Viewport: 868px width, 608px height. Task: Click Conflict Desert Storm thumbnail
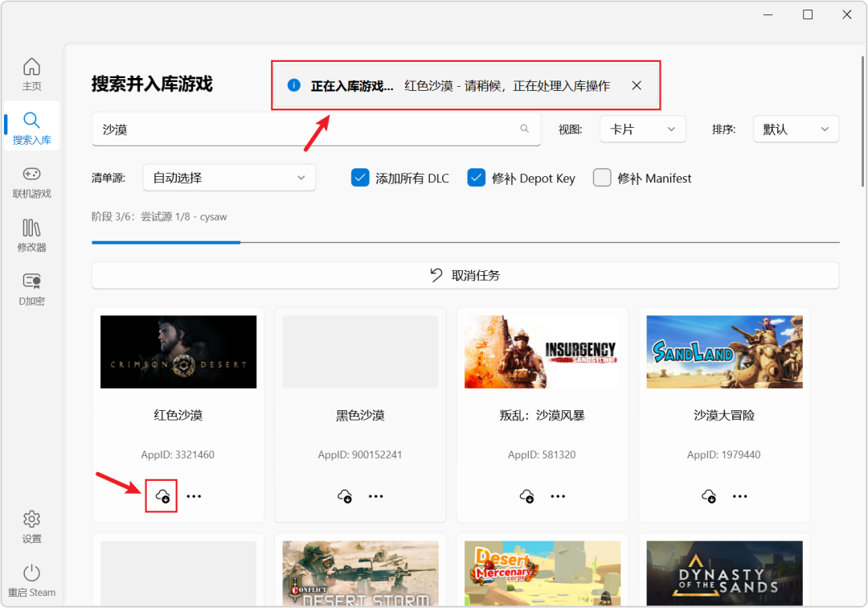coord(360,573)
